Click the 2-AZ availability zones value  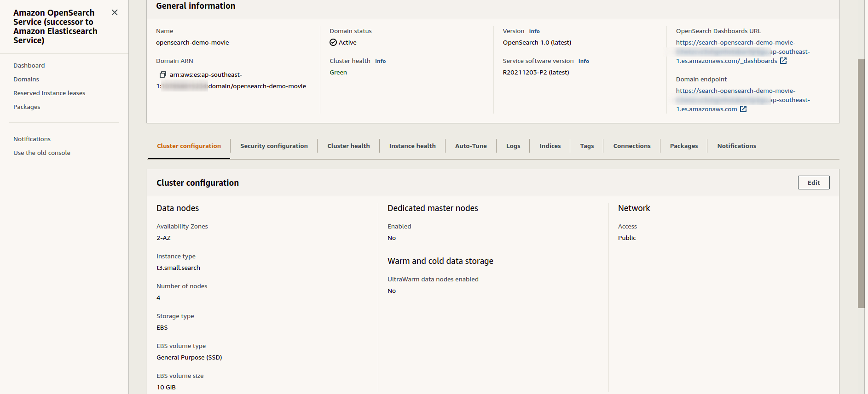163,238
